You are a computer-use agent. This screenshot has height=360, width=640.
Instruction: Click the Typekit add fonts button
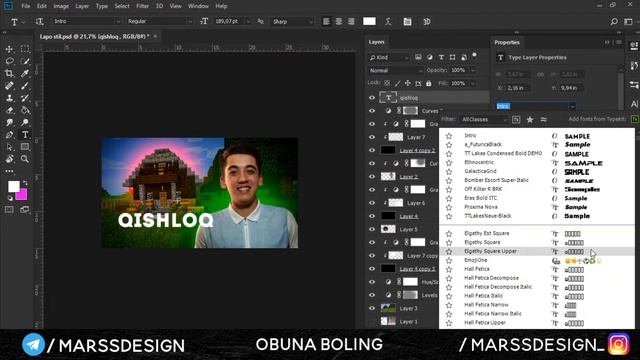[x=635, y=119]
